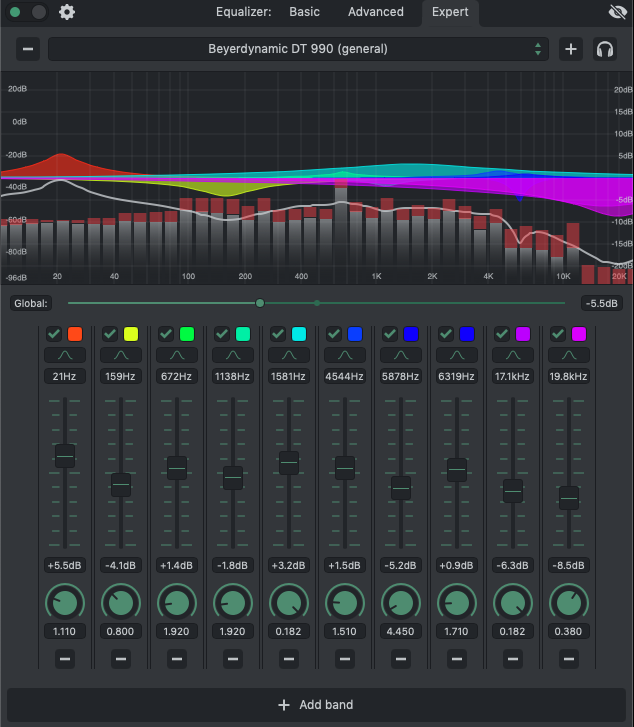The height and width of the screenshot is (727, 634).
Task: Open the filter type selector for 159Hz band
Action: tap(121, 355)
